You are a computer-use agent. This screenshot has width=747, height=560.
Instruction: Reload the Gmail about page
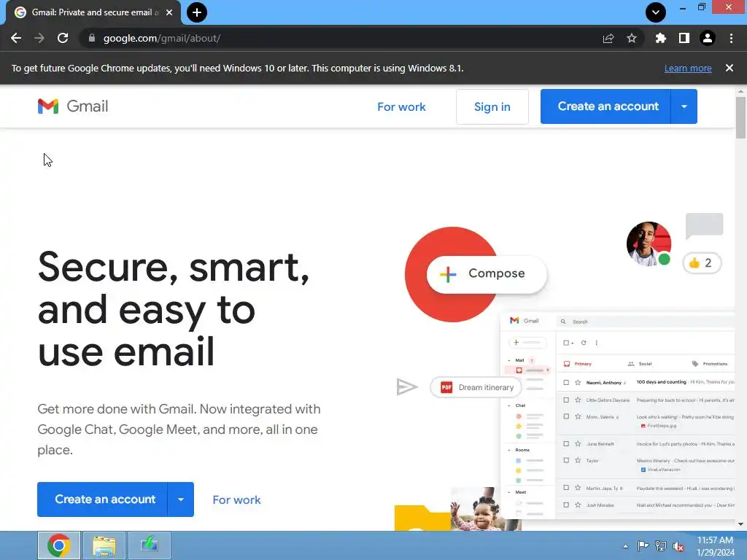click(x=63, y=38)
